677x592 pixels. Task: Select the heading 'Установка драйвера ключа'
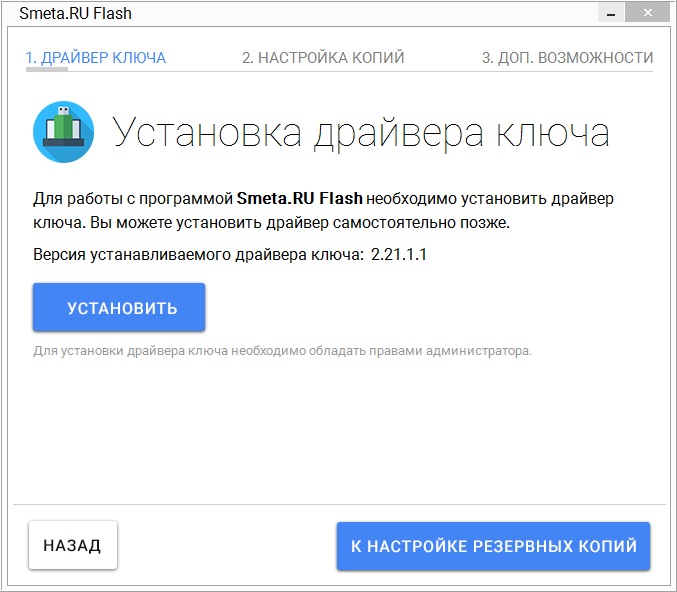361,133
